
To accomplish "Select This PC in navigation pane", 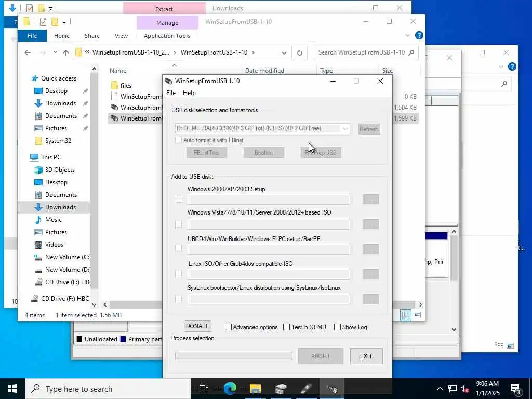I will tap(51, 157).
